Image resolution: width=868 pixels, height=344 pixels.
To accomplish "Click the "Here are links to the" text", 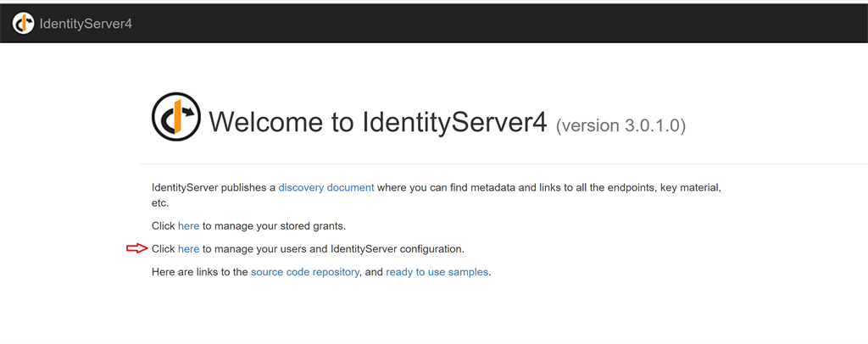I will (x=199, y=273).
